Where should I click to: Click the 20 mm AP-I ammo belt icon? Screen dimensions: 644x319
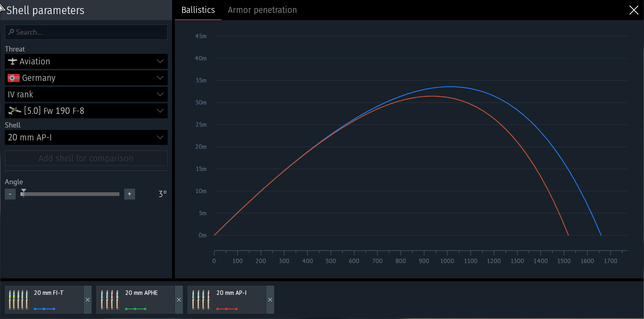(x=201, y=300)
